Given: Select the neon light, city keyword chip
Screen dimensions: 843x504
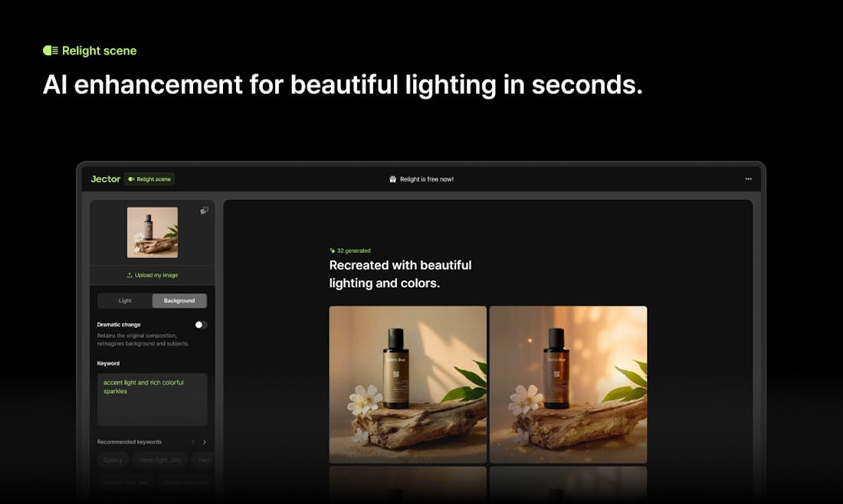Looking at the screenshot, I should click(x=160, y=460).
